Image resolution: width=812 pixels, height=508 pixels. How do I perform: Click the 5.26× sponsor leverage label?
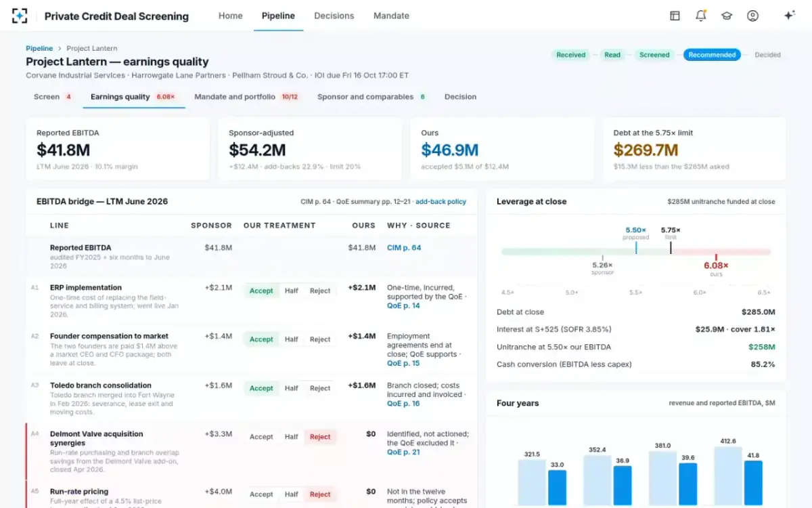point(602,265)
